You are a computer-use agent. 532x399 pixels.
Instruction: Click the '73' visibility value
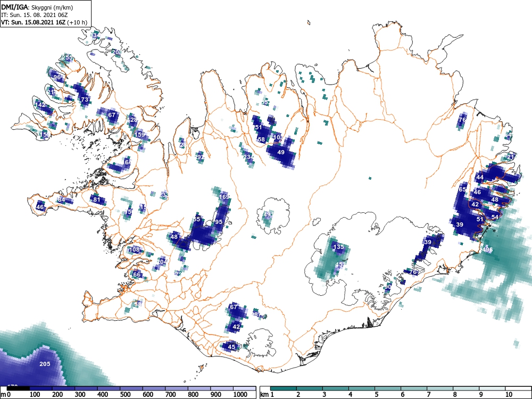click(85, 100)
